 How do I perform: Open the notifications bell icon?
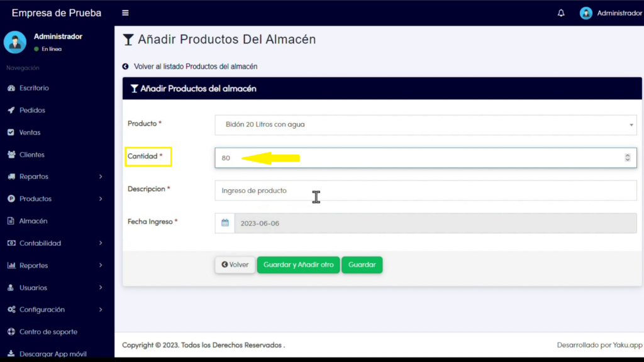561,13
